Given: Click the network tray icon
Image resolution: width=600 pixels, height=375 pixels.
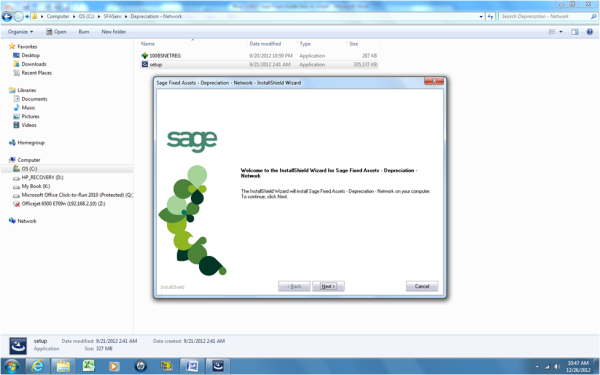Looking at the screenshot, I should click(547, 367).
